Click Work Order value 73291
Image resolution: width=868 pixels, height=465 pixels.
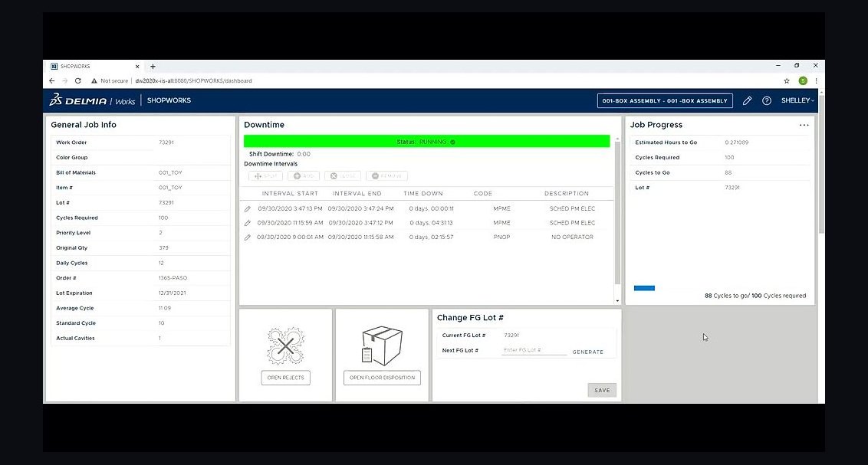click(166, 142)
